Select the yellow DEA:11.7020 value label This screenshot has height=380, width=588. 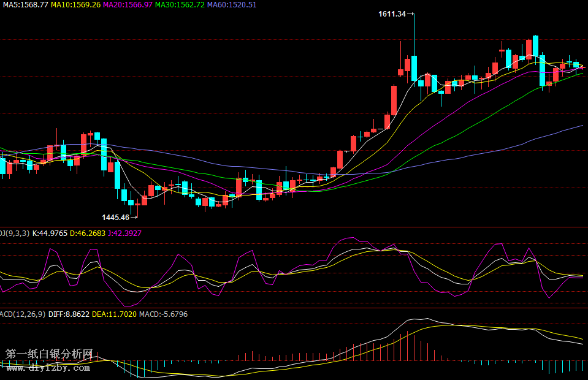[x=113, y=314]
